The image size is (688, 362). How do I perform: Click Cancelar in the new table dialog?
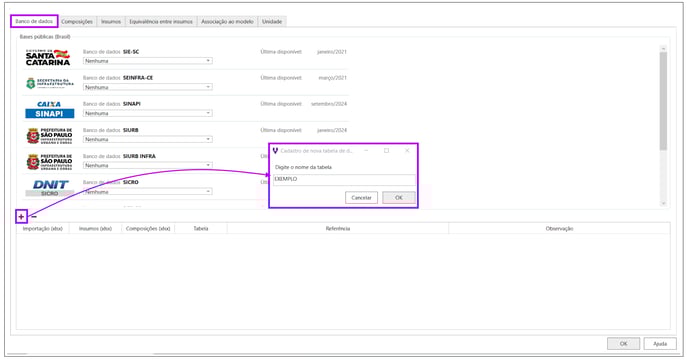[361, 197]
